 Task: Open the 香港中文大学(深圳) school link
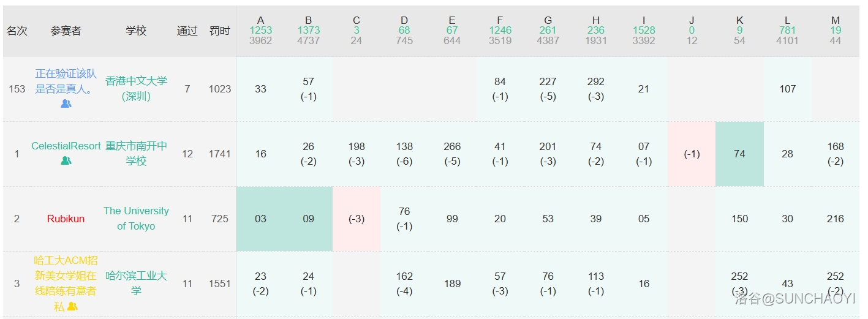coord(136,89)
